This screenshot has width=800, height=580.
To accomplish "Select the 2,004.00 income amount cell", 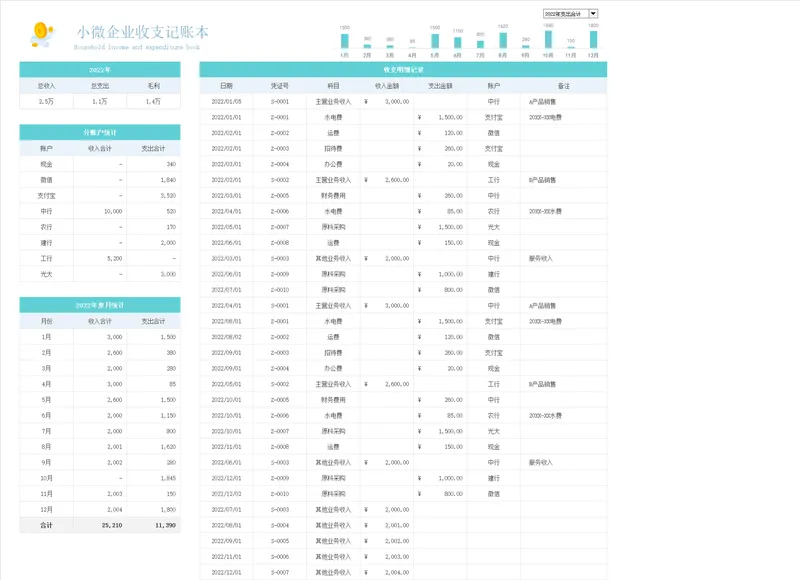I will point(387,572).
